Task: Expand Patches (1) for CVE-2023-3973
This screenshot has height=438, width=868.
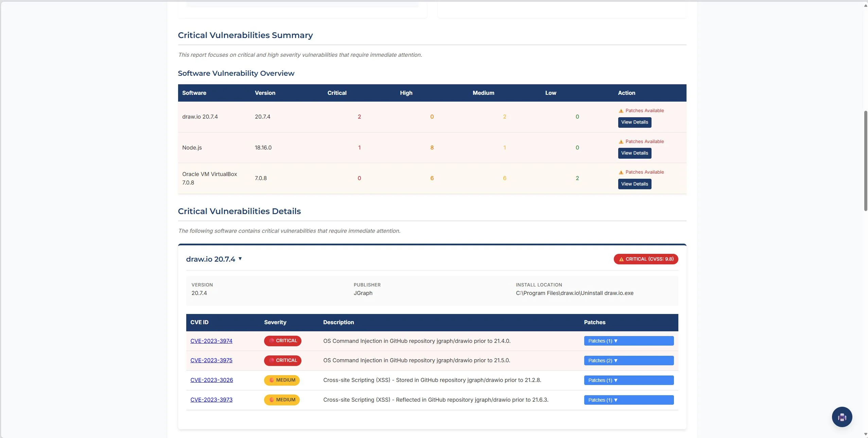Action: [629, 400]
